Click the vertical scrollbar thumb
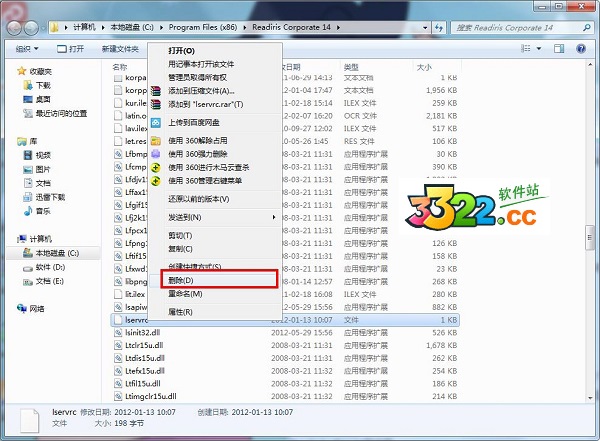This screenshot has height=441, width=600. [x=589, y=238]
